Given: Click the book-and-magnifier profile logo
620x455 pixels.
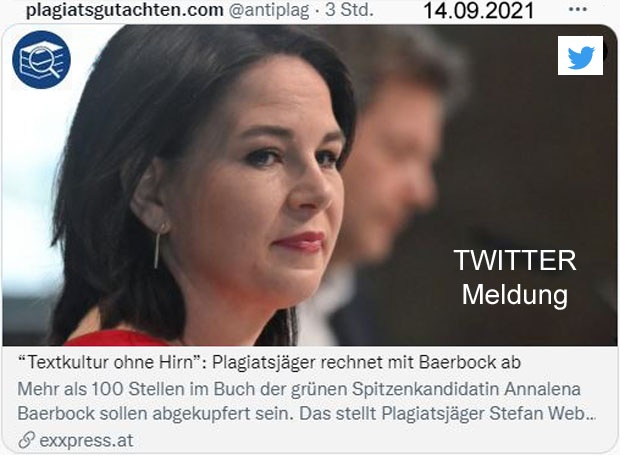Looking at the screenshot, I should 41,60.
